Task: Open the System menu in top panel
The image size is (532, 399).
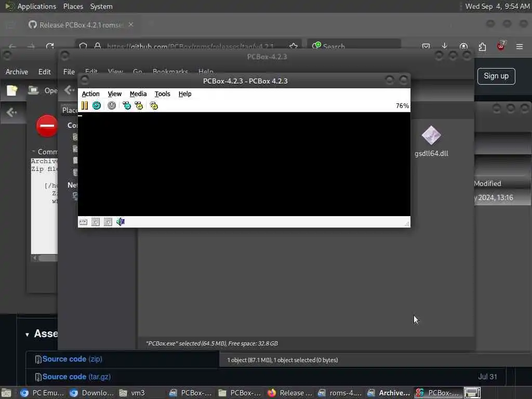Action: pos(101,6)
